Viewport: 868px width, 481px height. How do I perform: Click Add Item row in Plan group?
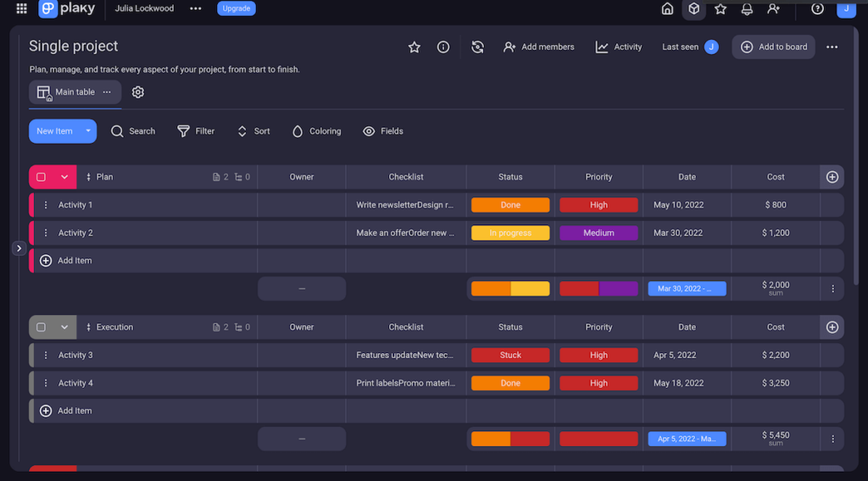(x=75, y=261)
